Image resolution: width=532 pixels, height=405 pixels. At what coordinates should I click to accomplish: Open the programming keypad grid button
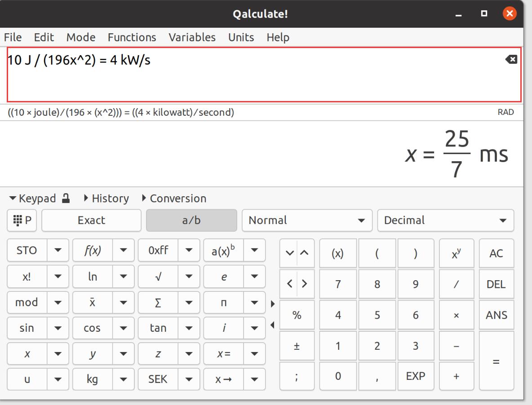click(22, 220)
